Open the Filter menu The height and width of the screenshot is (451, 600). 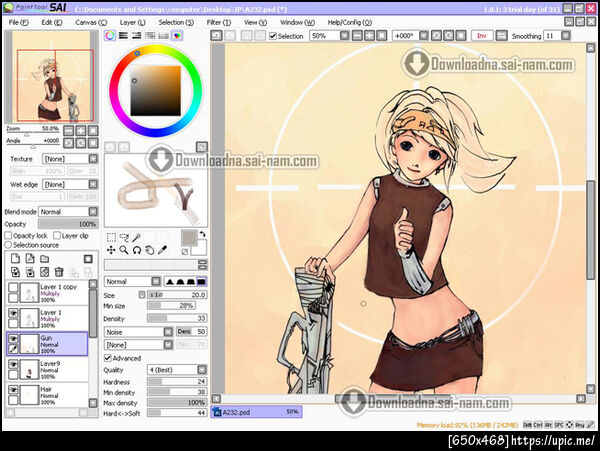tap(218, 22)
